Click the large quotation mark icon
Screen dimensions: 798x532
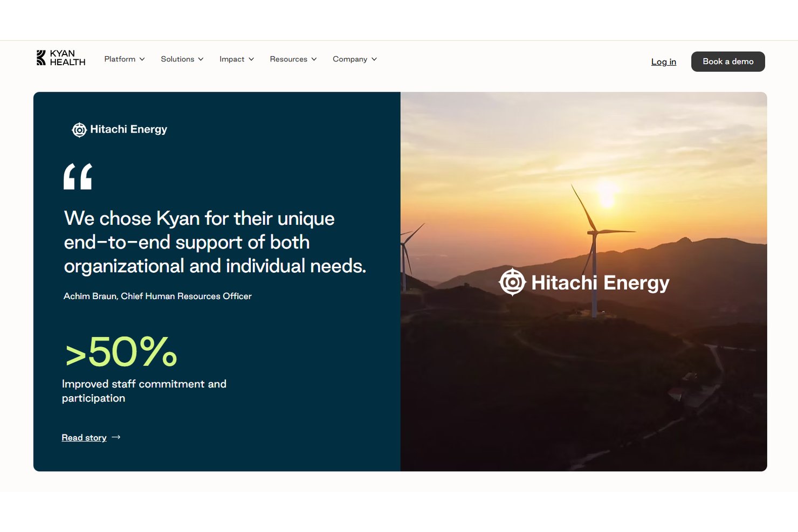tap(78, 176)
